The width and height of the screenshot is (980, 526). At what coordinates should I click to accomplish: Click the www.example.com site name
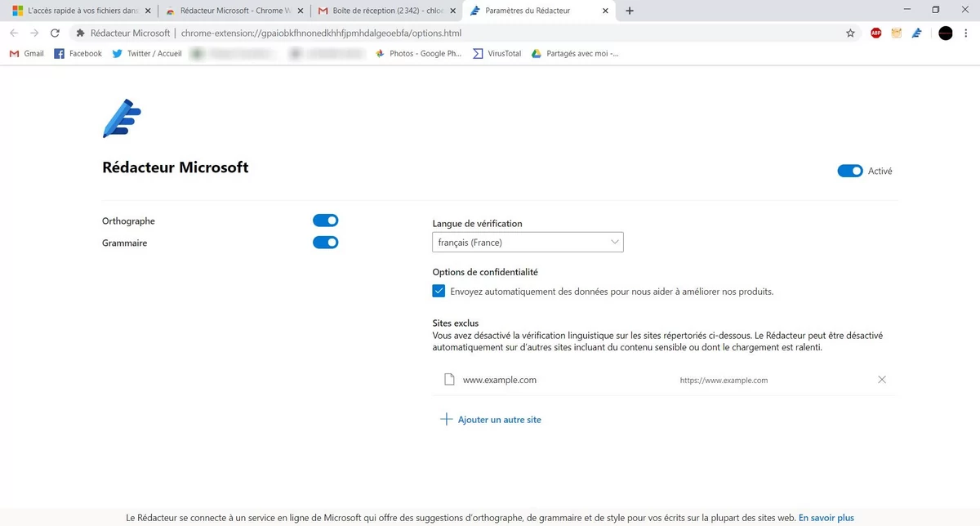pos(500,380)
